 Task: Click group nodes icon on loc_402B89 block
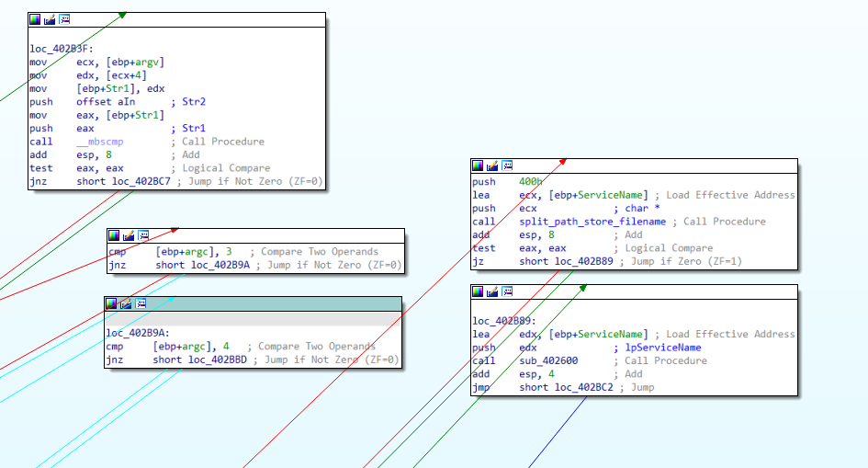click(505, 291)
